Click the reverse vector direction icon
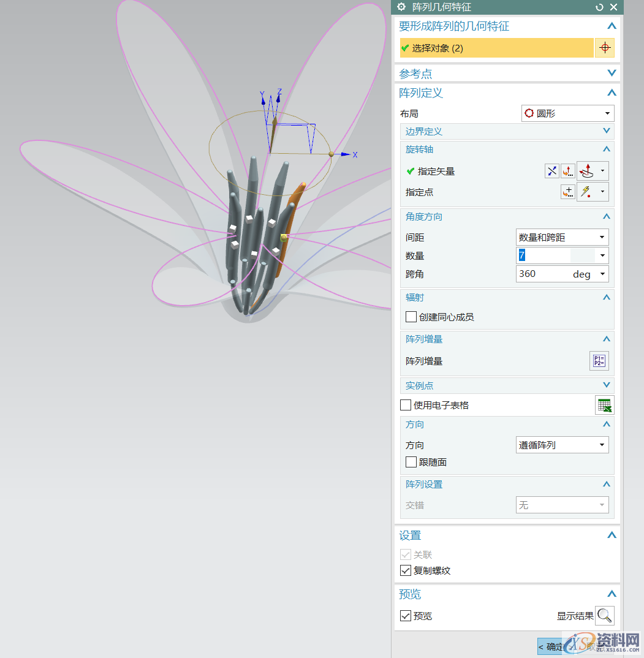The image size is (644, 658). click(x=552, y=172)
